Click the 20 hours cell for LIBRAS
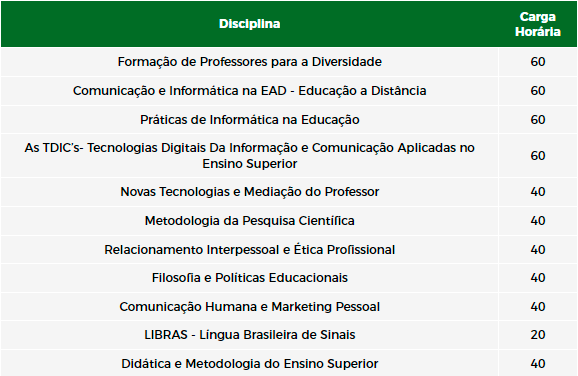This screenshot has width=578, height=376. (x=538, y=335)
